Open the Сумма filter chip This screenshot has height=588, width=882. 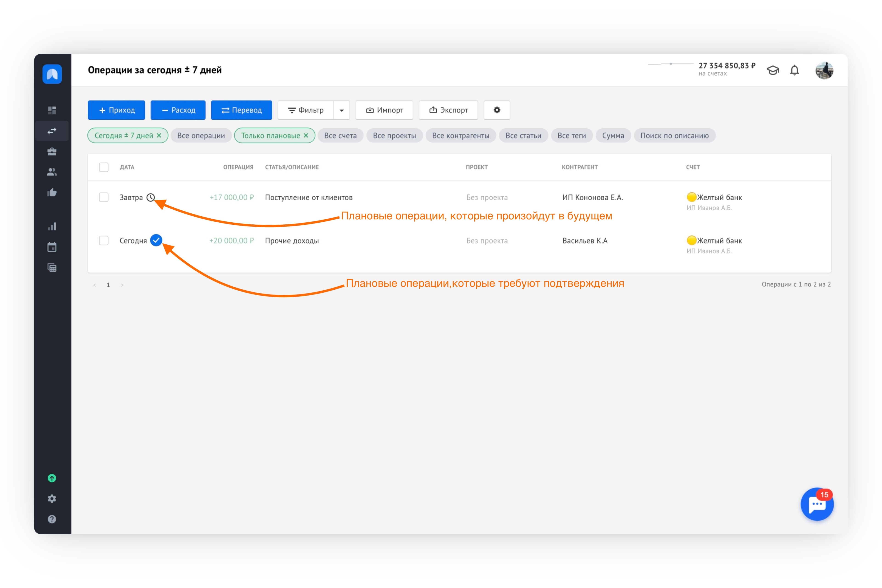click(613, 135)
